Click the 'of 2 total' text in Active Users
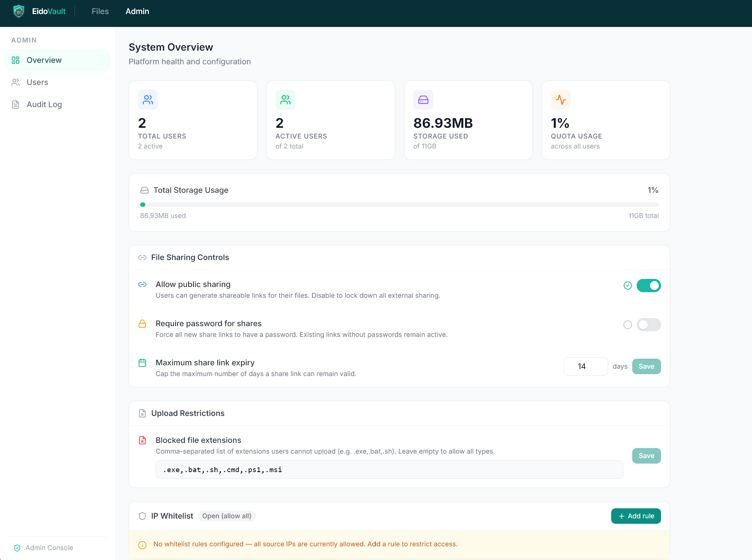Viewport: 752px width, 560px height. tap(289, 146)
